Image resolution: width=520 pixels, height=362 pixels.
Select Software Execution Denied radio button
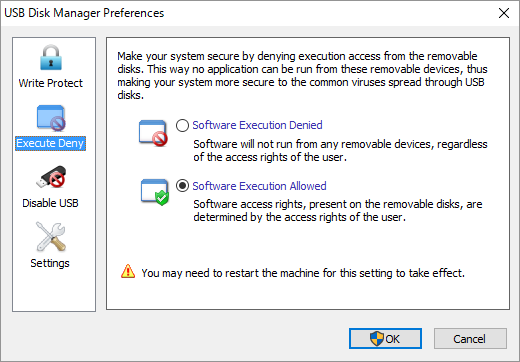[x=182, y=126]
